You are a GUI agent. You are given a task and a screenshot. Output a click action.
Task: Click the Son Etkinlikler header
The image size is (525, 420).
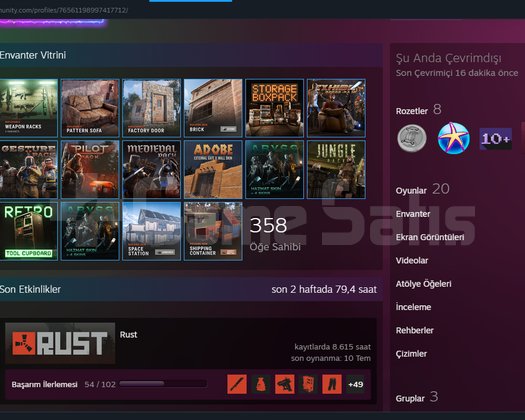pos(30,289)
